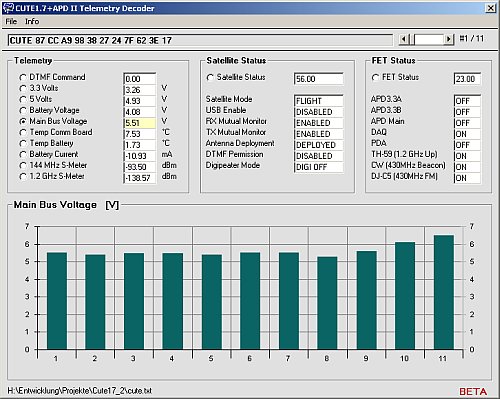The image size is (500, 399).
Task: Click APD3.3A status field OFF
Action: (x=467, y=101)
